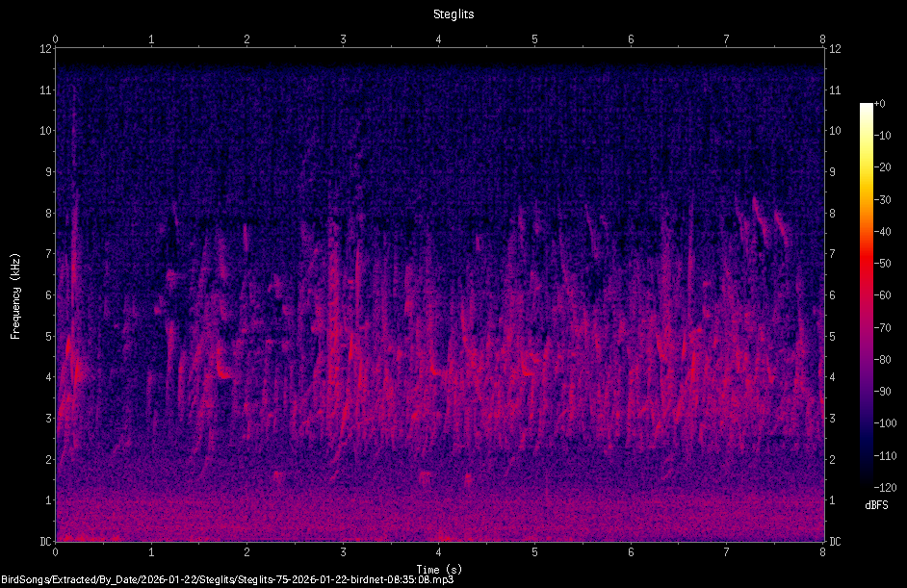Click the file path text at bottom
Screen dimensions: 907x588
(x=227, y=579)
